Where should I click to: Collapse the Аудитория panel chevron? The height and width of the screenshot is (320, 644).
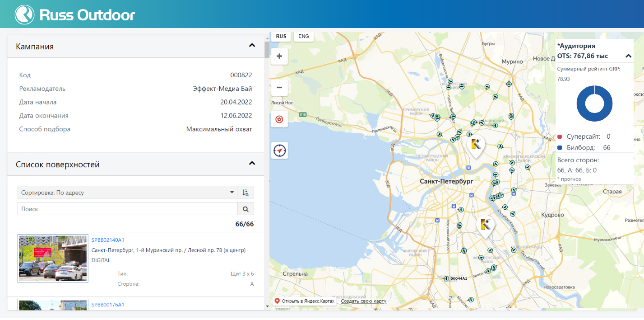coord(628,56)
